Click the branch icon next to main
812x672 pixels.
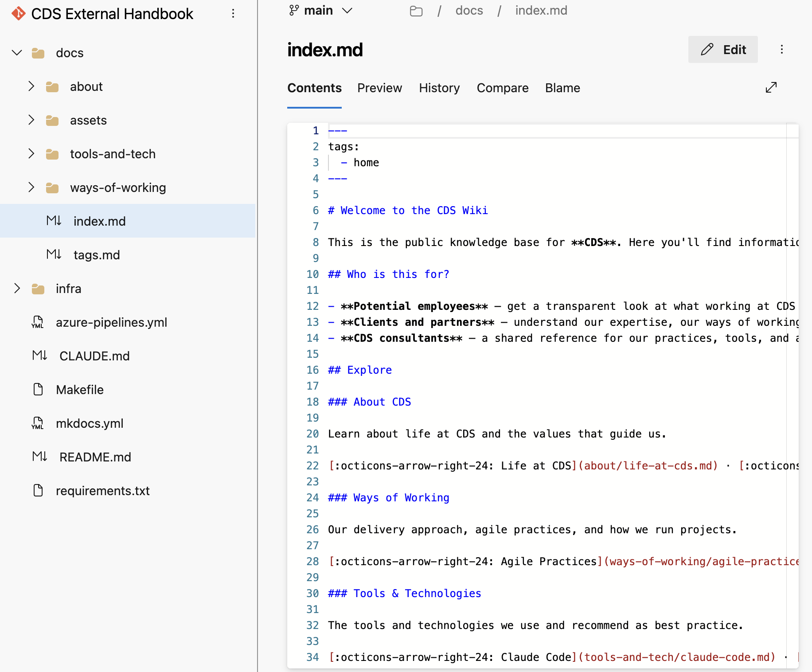(x=294, y=10)
